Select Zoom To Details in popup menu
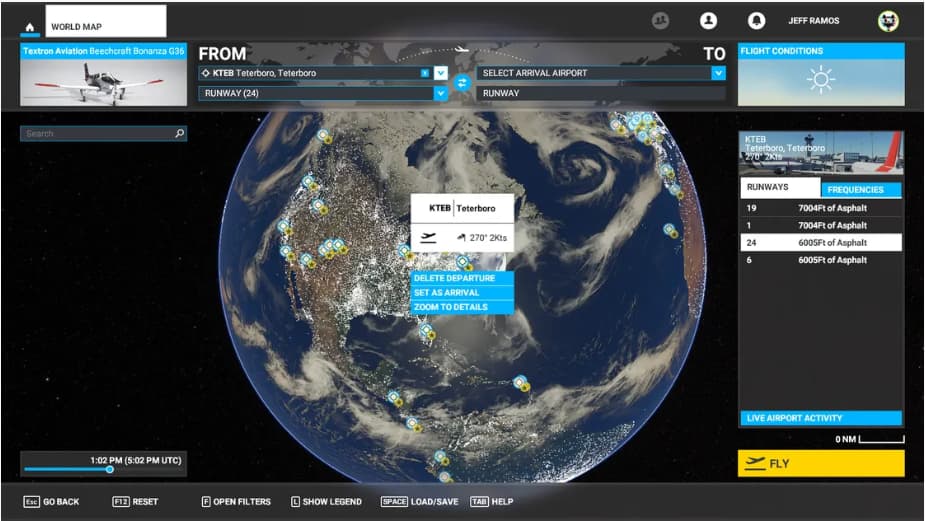This screenshot has width=925, height=521. (462, 307)
